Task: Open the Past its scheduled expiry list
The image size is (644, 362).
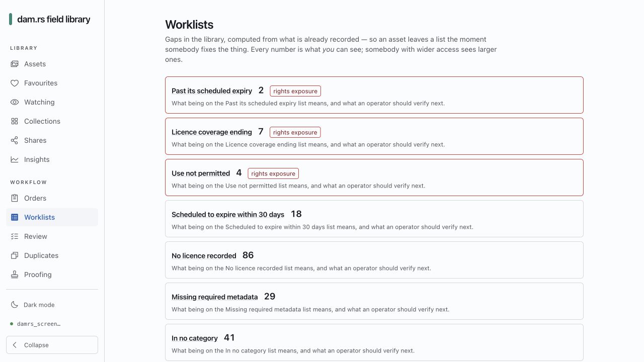Action: 374,95
